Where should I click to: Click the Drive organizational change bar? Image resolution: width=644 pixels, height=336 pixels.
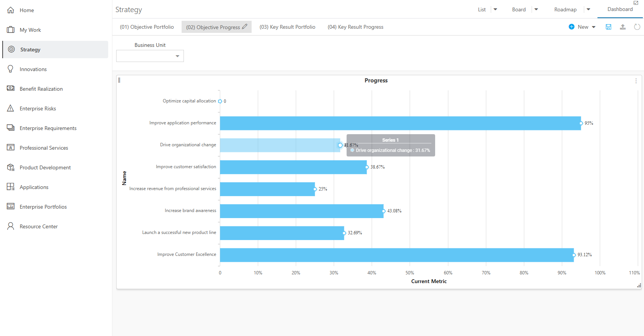[x=280, y=145]
